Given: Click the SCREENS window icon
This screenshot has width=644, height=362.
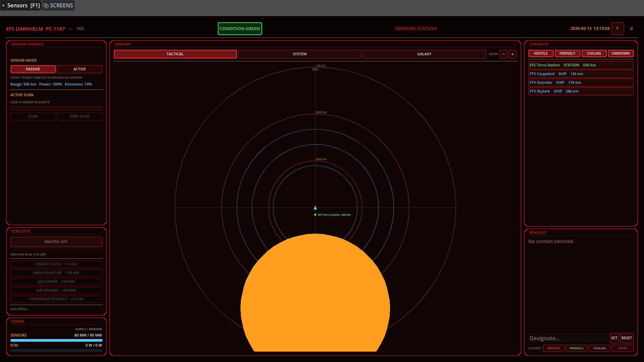Looking at the screenshot, I should tap(46, 6).
